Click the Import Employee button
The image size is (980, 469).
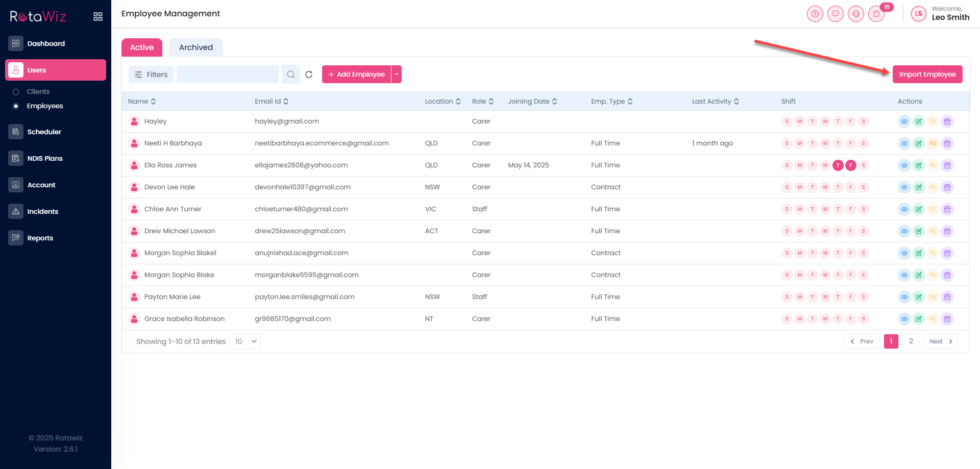[927, 75]
